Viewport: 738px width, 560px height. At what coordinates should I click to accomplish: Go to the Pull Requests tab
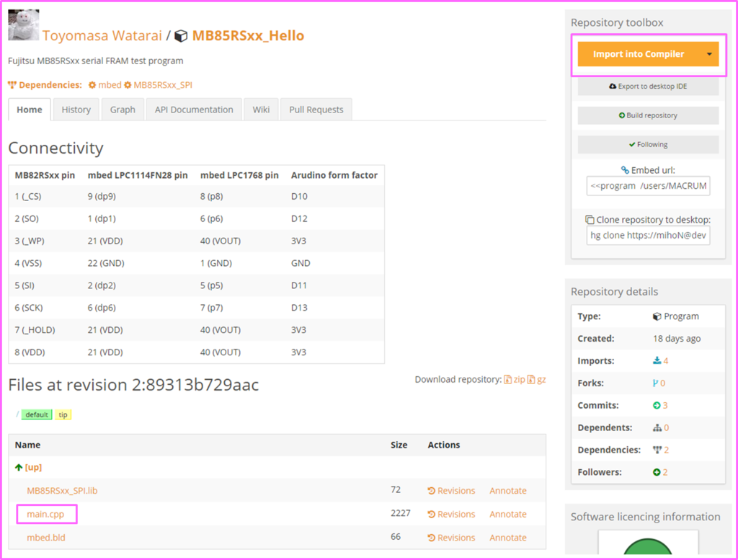coord(316,110)
